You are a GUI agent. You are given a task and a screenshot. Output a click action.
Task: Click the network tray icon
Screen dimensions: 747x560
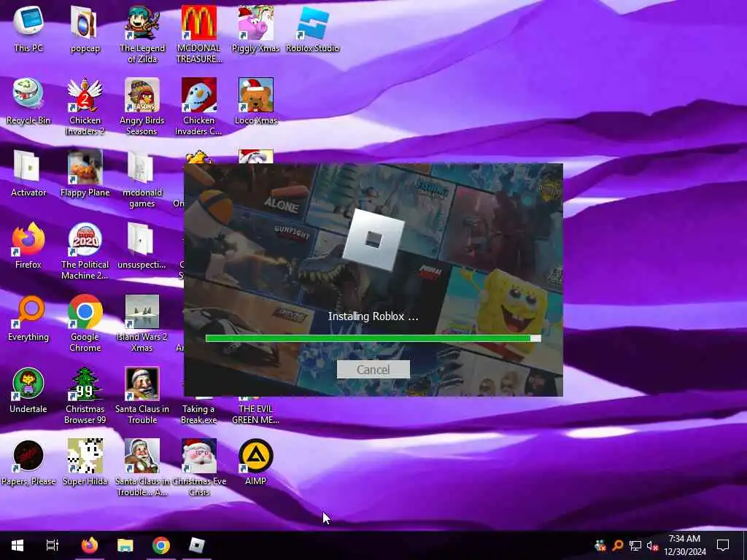click(635, 545)
